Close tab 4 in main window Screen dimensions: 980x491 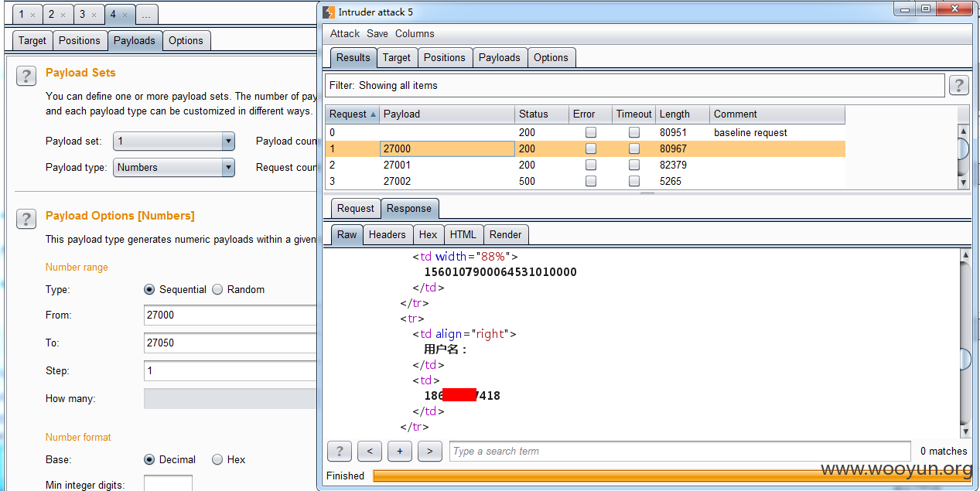tap(124, 15)
